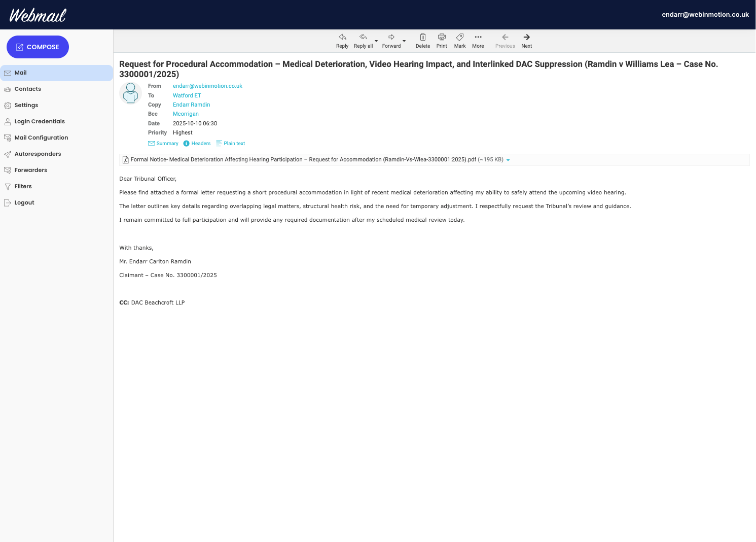Open the Filters section

pos(23,186)
